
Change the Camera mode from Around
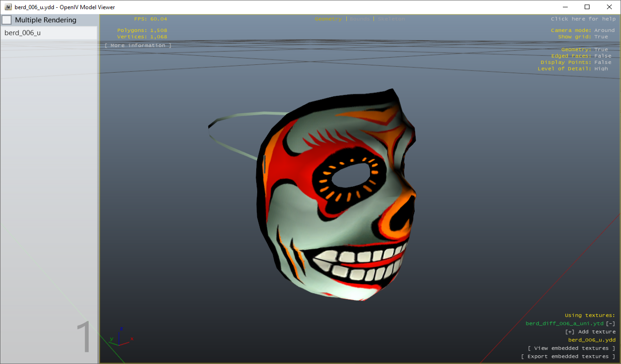coord(604,30)
